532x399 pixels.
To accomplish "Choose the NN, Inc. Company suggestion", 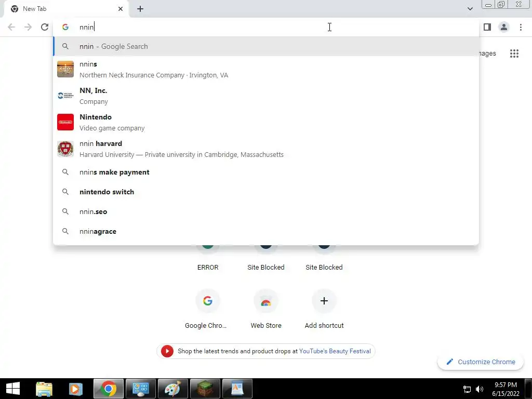I will (266, 96).
